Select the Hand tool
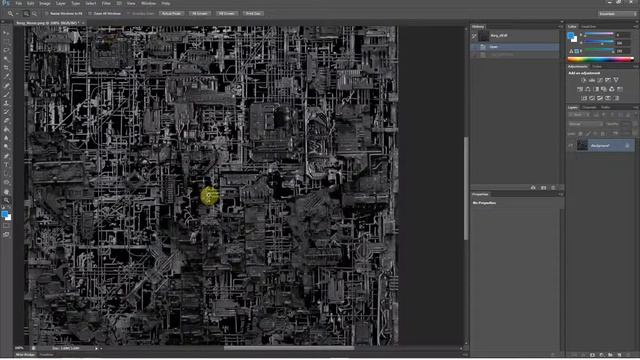The width and height of the screenshot is (640, 360). 6,191
